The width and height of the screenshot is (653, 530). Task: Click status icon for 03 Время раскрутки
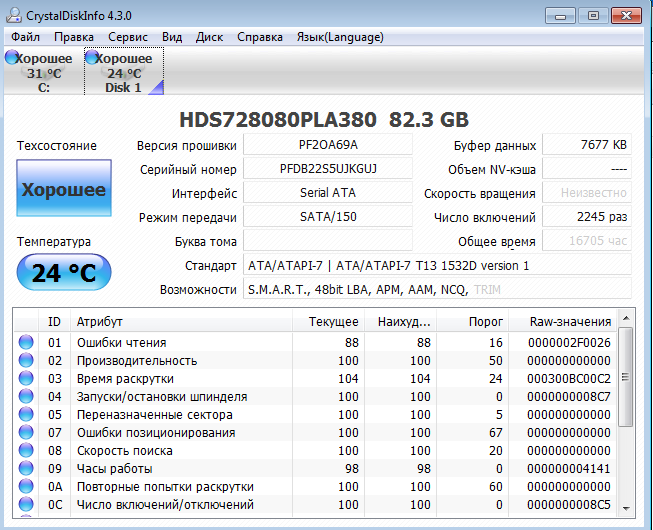pos(26,378)
